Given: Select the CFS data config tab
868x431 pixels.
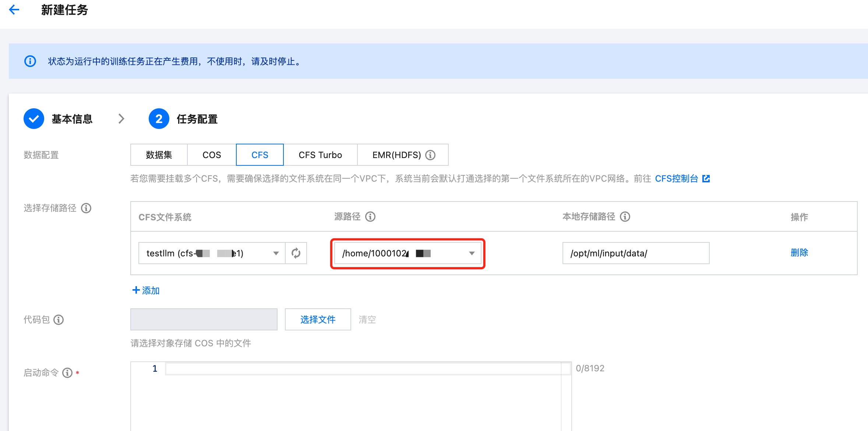Looking at the screenshot, I should pos(260,155).
